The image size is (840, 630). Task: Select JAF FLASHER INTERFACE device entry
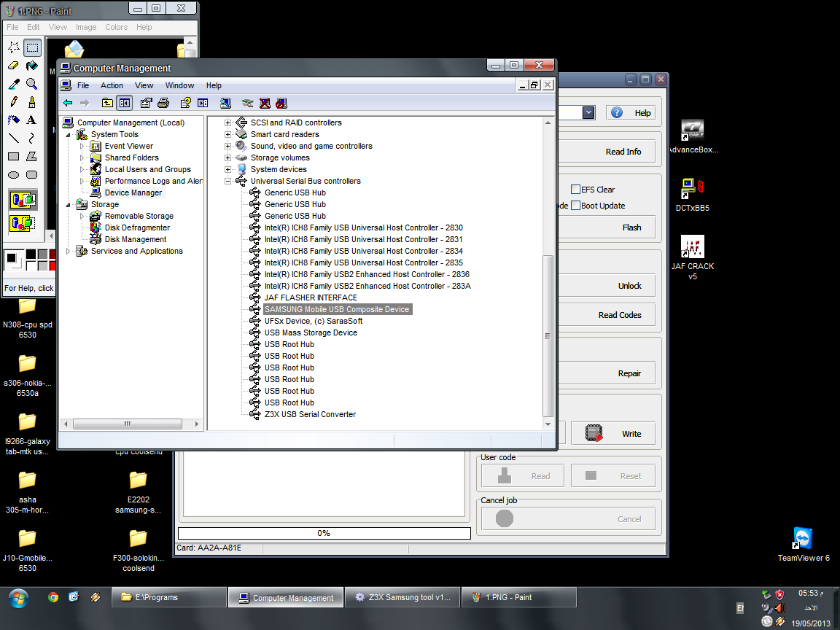pos(311,297)
